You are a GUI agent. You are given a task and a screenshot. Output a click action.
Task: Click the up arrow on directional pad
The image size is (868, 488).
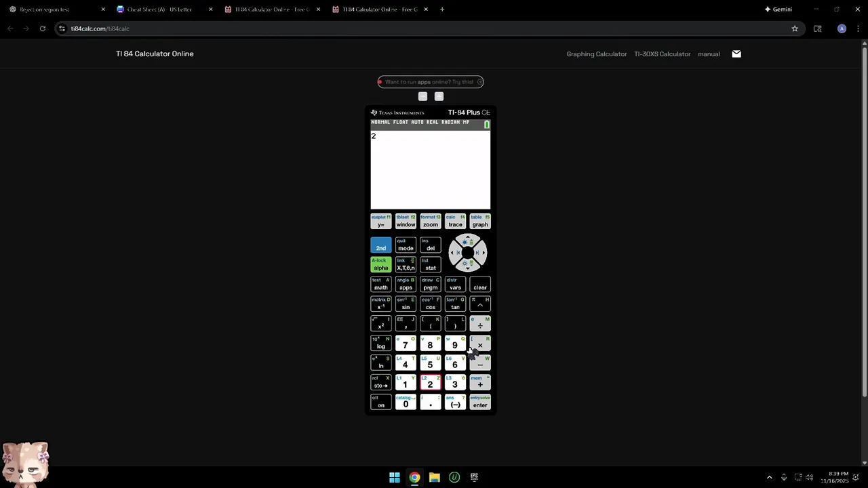click(x=468, y=240)
